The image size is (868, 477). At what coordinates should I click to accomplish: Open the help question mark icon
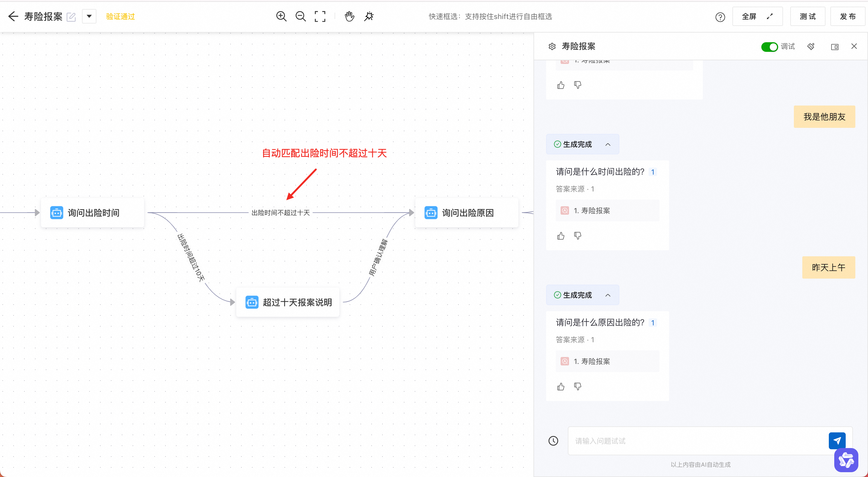pos(720,17)
